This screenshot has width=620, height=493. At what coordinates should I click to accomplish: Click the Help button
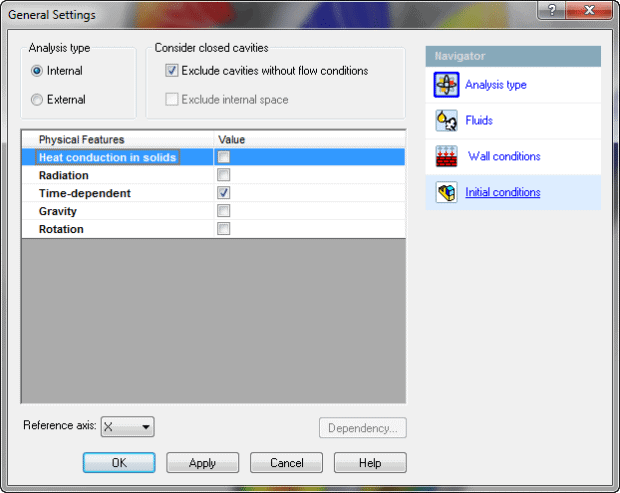(370, 463)
